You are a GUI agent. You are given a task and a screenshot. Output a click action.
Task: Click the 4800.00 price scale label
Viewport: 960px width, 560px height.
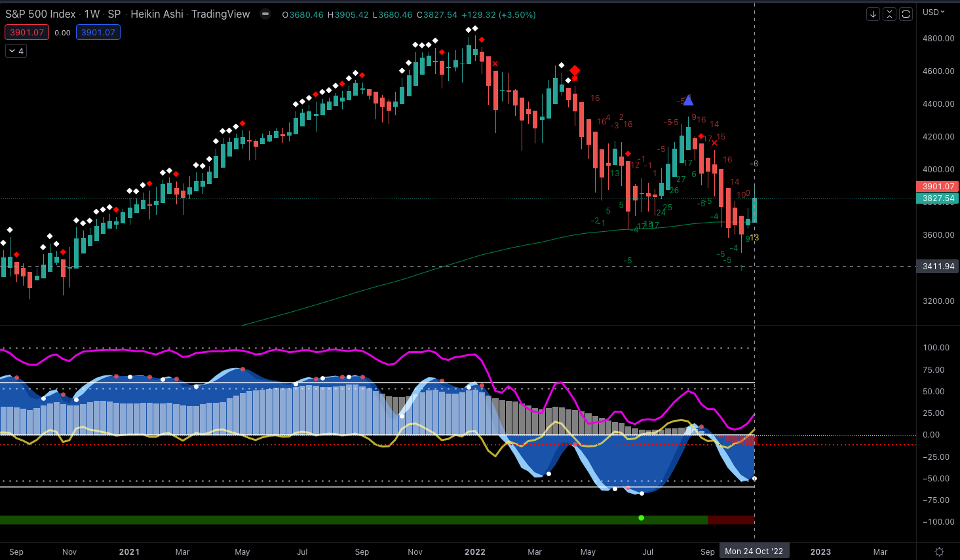[938, 39]
